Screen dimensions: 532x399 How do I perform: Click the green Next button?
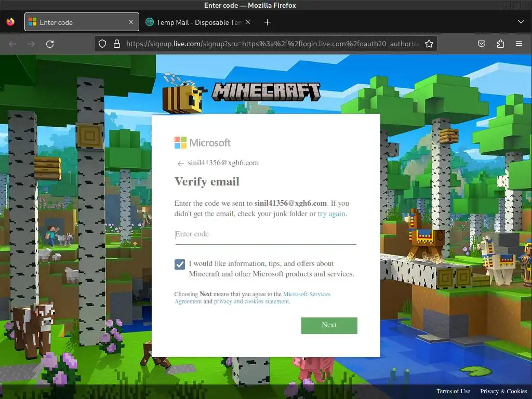point(329,325)
